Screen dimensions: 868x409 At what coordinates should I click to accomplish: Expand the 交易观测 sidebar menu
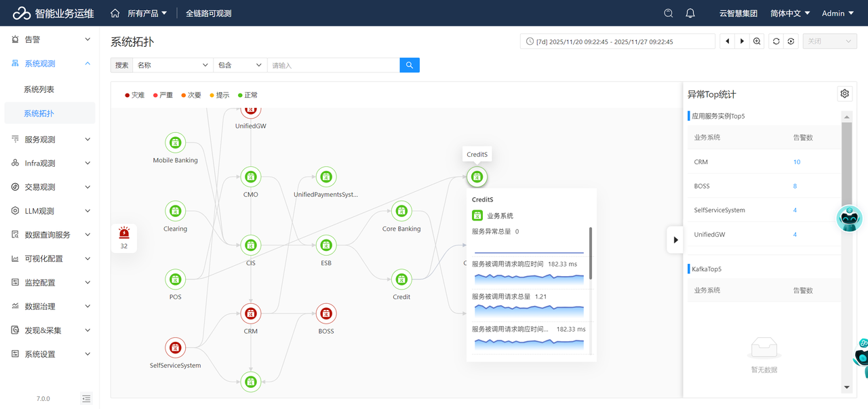coord(50,187)
